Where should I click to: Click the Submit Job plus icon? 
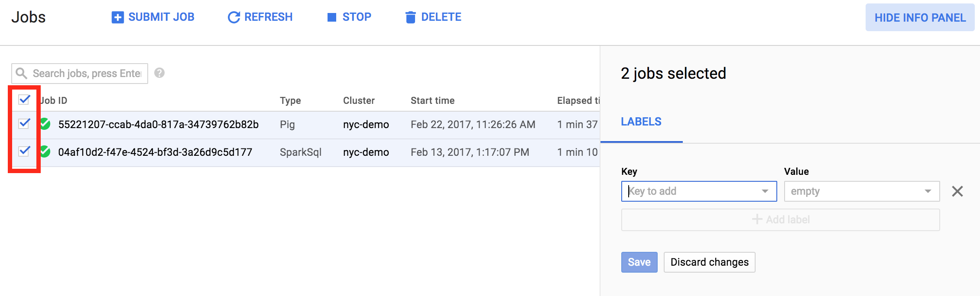[117, 17]
